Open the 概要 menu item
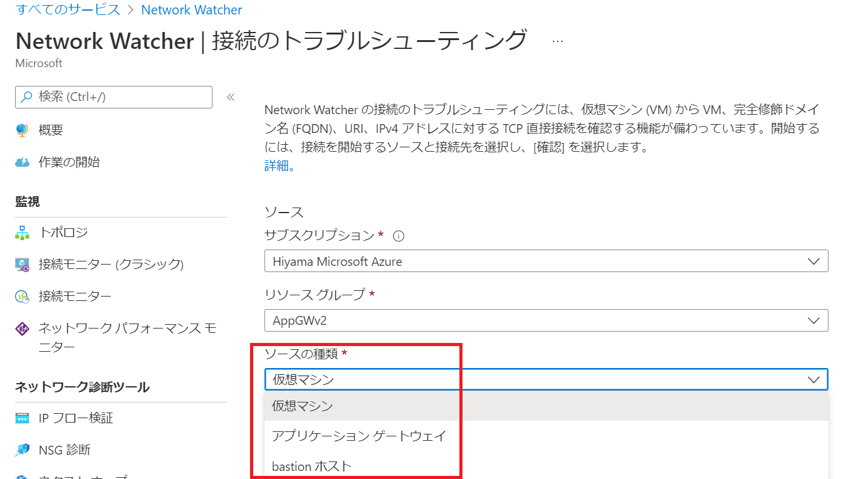 tap(51, 130)
